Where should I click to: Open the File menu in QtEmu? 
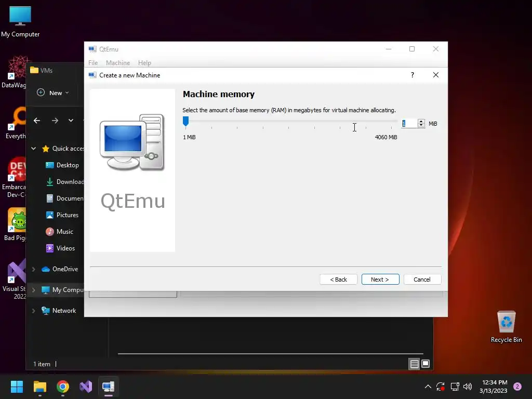93,63
